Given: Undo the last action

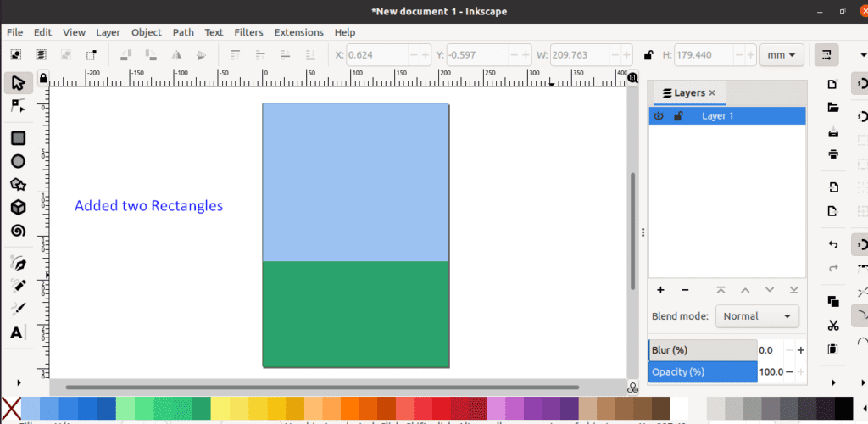Looking at the screenshot, I should point(832,244).
